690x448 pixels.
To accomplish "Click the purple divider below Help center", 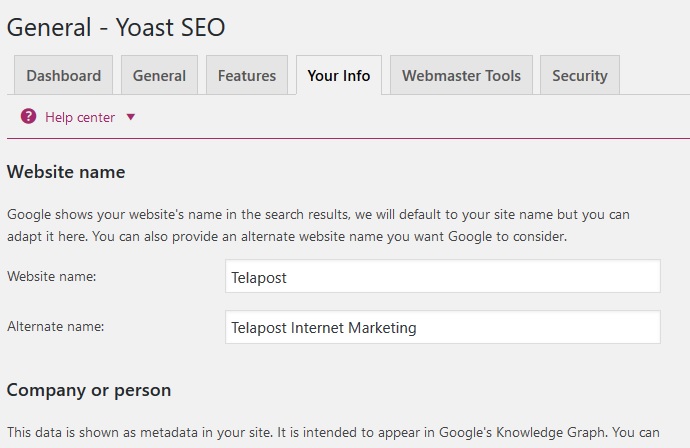I will tap(348, 139).
